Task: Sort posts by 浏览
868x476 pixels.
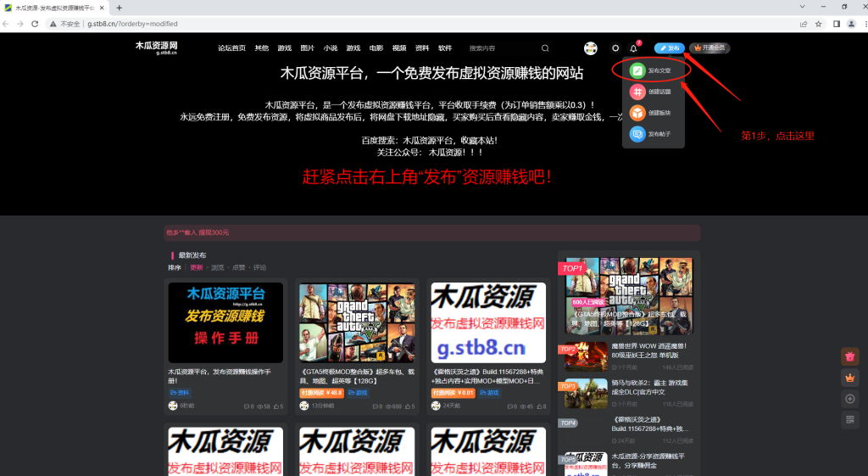Action: [218, 267]
